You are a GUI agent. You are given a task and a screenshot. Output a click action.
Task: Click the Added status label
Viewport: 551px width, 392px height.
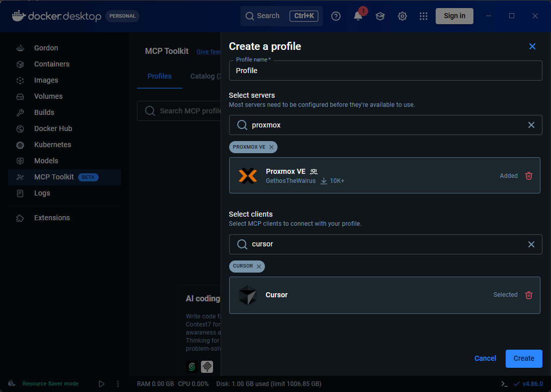509,176
